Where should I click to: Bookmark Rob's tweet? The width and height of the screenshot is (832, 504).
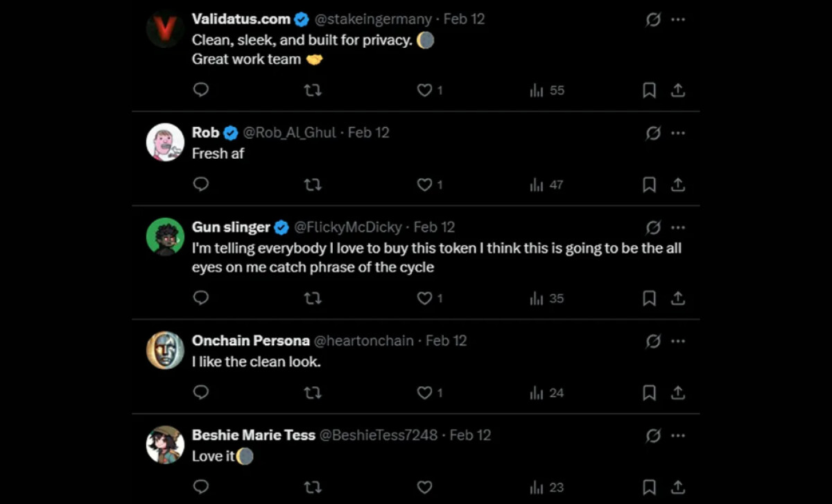[649, 184]
